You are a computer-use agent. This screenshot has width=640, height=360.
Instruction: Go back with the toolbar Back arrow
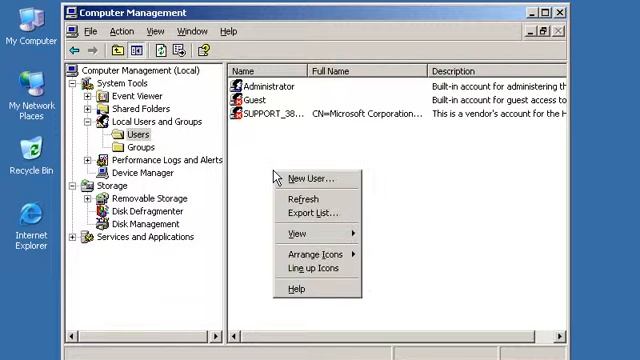(74, 51)
